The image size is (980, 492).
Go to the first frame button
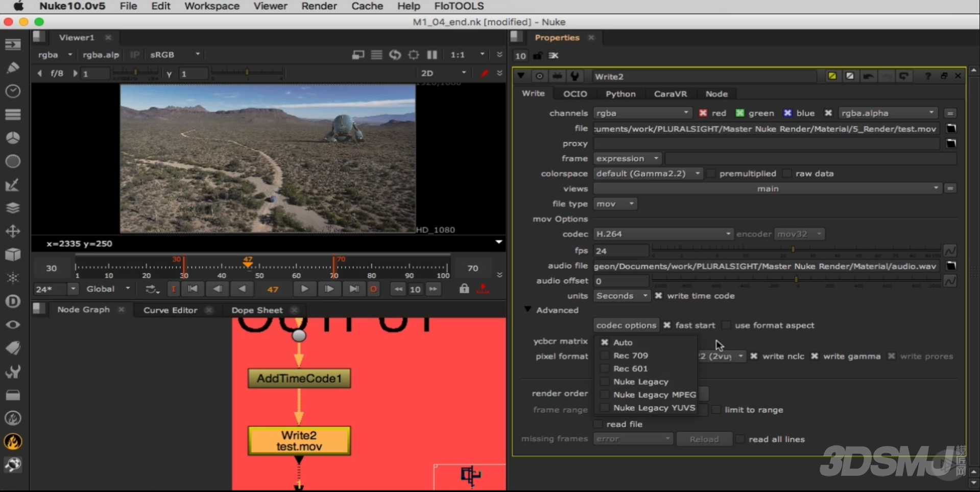193,289
